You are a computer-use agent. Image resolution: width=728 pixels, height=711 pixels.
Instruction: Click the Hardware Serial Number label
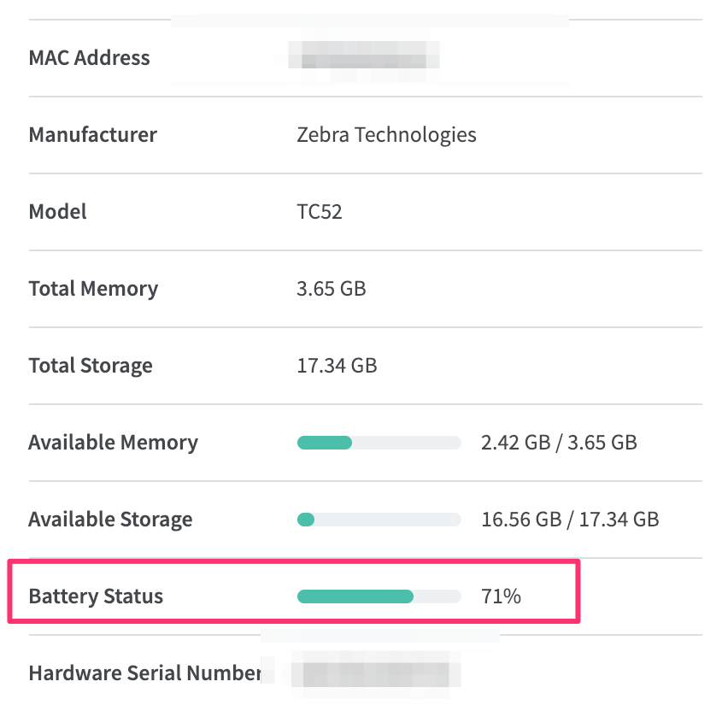(x=144, y=673)
